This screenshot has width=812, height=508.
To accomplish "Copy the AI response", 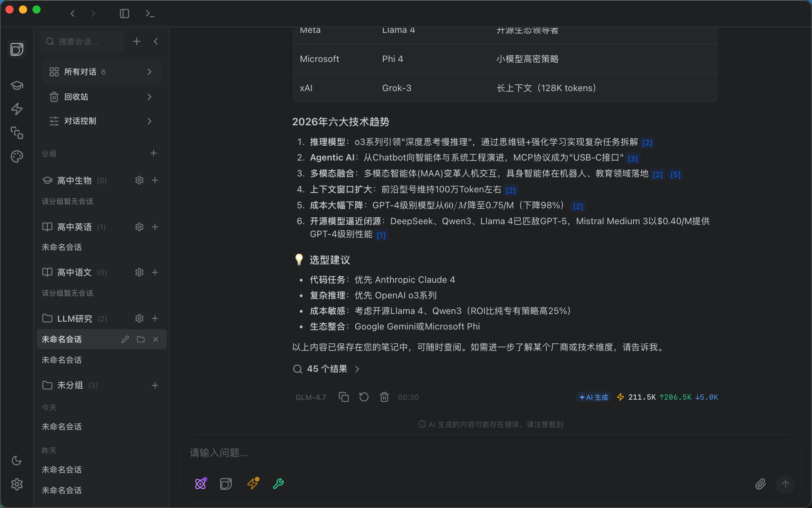I will point(344,397).
